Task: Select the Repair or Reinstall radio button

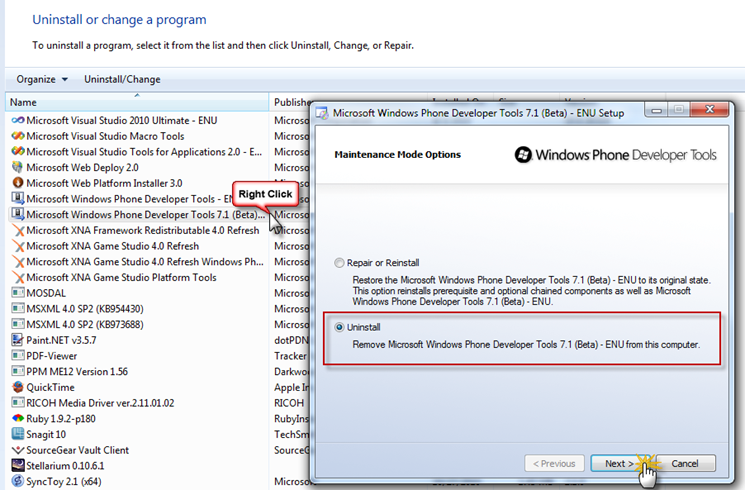Action: (339, 263)
